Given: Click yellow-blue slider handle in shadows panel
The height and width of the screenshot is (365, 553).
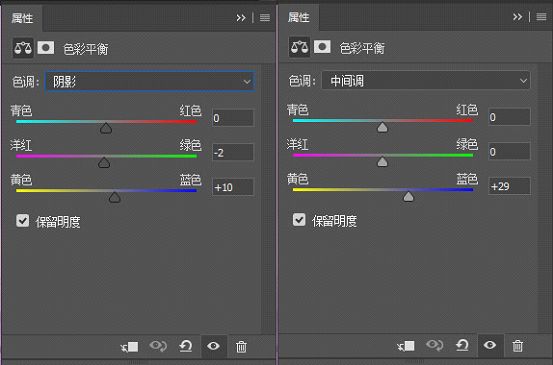Looking at the screenshot, I should (114, 197).
